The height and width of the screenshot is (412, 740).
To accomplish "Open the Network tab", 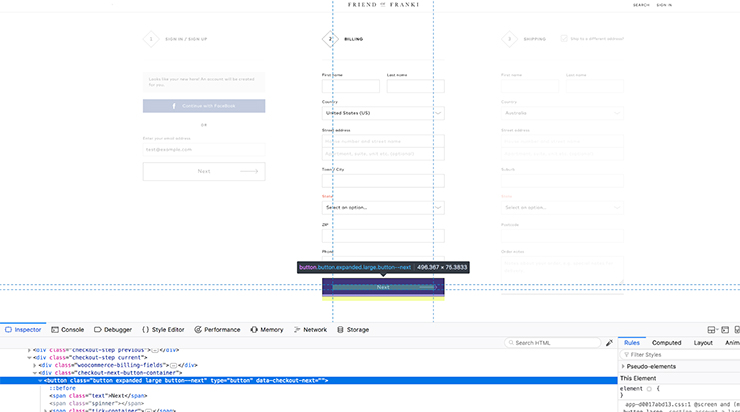I will click(x=310, y=329).
